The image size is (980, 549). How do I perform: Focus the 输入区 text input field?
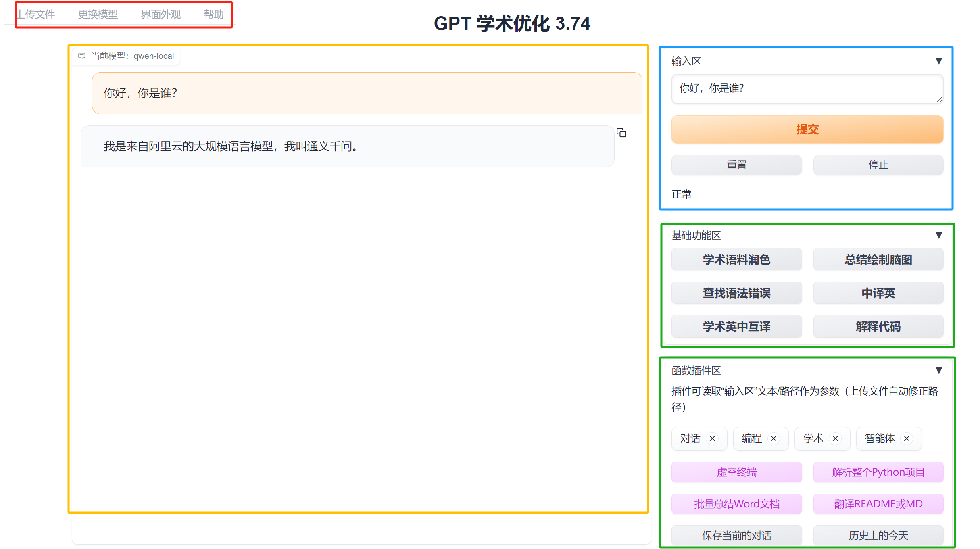pos(807,89)
